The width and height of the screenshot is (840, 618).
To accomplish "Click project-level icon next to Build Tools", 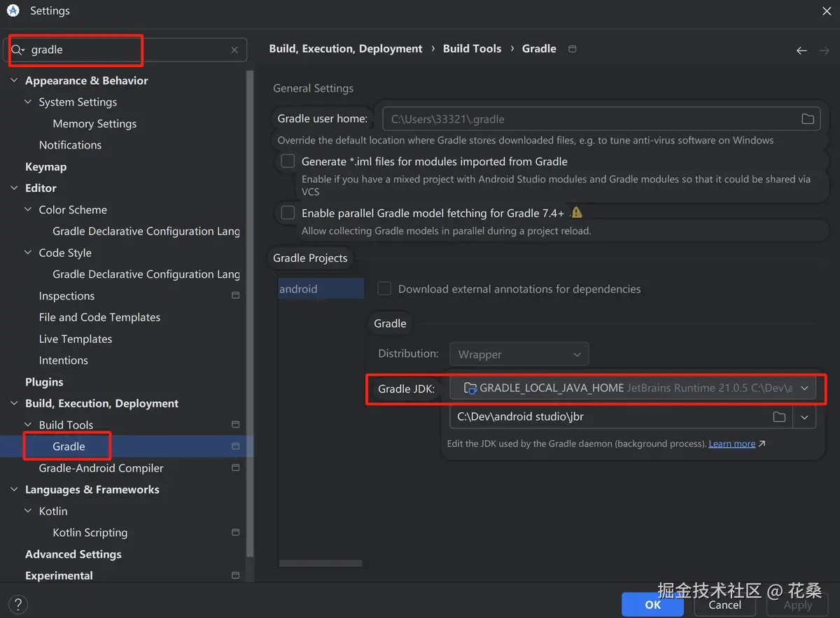I will click(x=235, y=425).
